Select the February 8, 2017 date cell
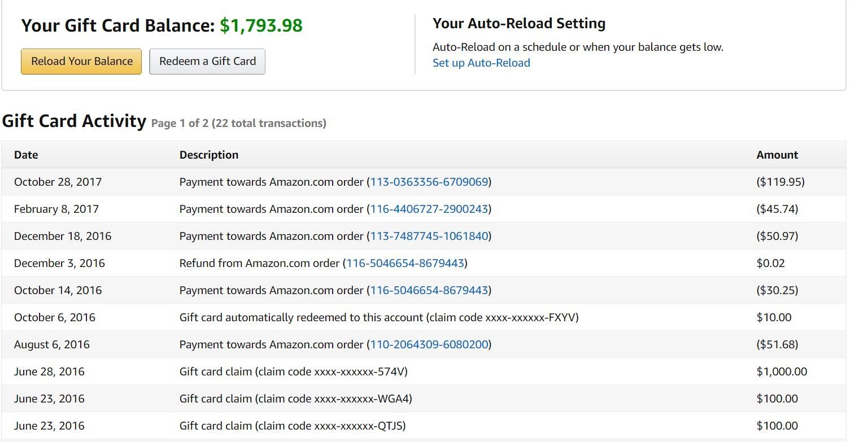 coord(56,209)
